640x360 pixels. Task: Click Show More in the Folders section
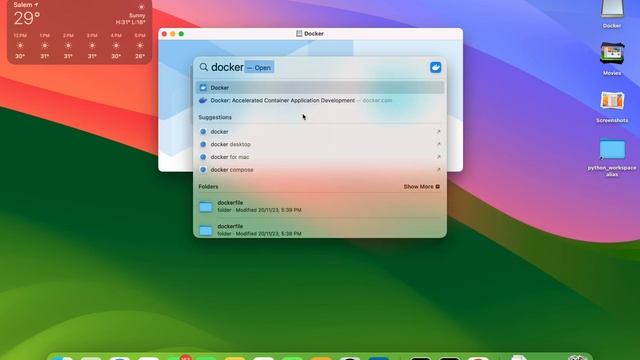422,187
